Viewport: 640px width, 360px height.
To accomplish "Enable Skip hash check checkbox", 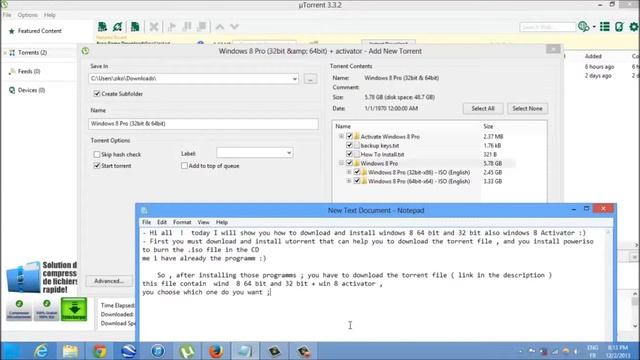I will pyautogui.click(x=97, y=154).
